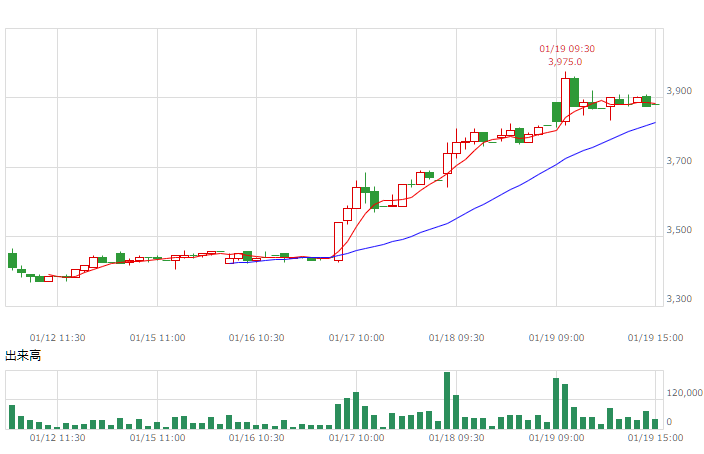Click 01/19 09:00 label under volume chart

tap(556, 437)
